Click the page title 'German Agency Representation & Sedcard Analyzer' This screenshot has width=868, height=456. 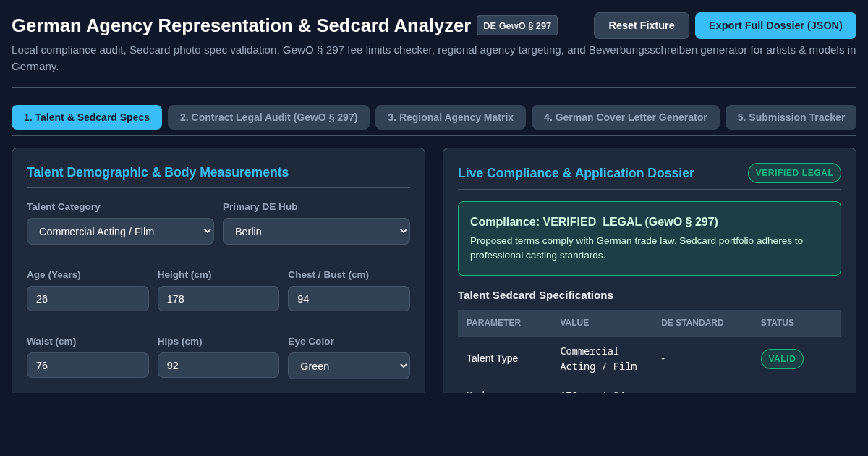tap(241, 25)
